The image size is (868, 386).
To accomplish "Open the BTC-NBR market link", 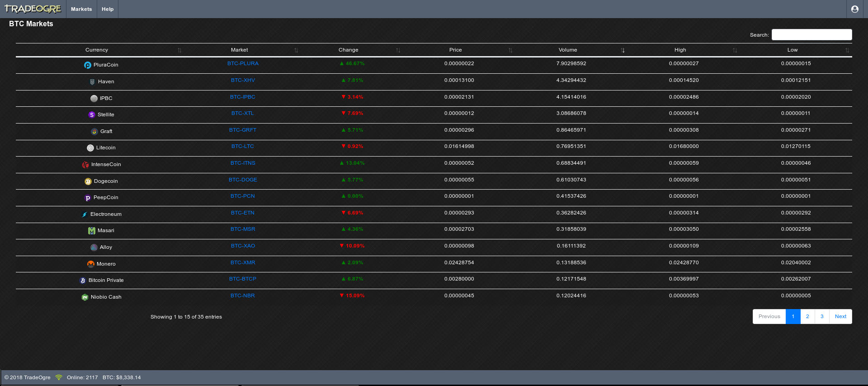I will [x=243, y=296].
